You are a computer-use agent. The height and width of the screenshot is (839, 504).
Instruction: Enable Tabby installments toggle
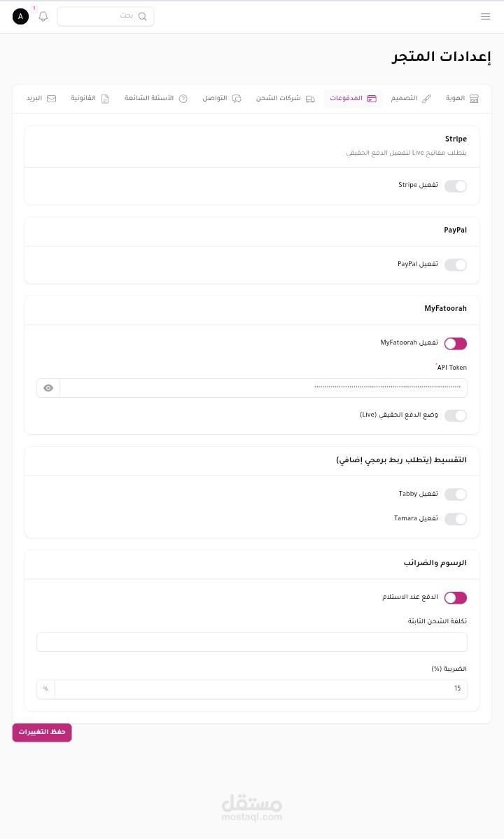point(456,494)
